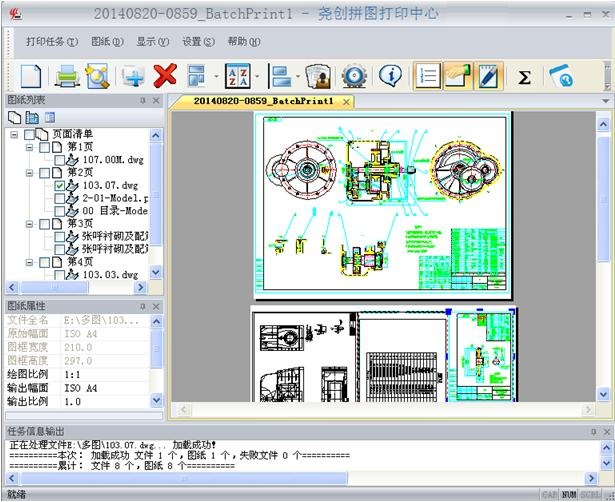Click the printer icon in toolbar
Viewport: 615px width, 502px height.
[66, 76]
